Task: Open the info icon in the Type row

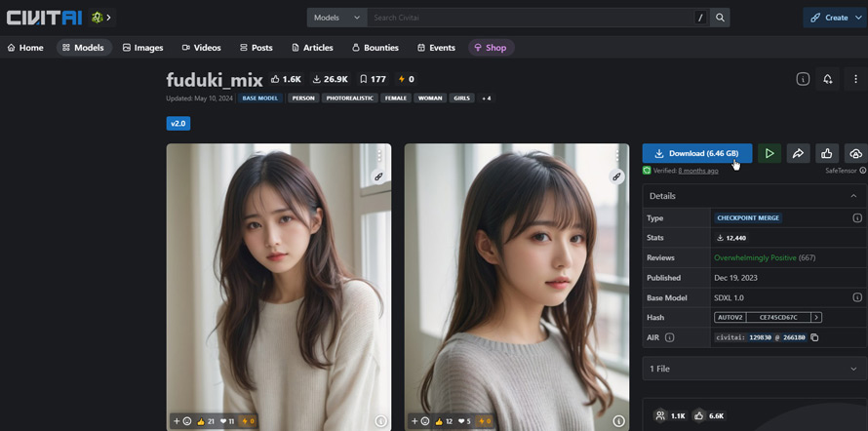Action: (x=857, y=218)
